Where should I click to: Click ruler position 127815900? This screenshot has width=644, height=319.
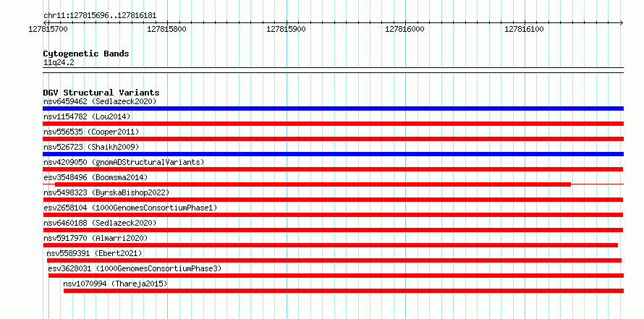coord(287,29)
